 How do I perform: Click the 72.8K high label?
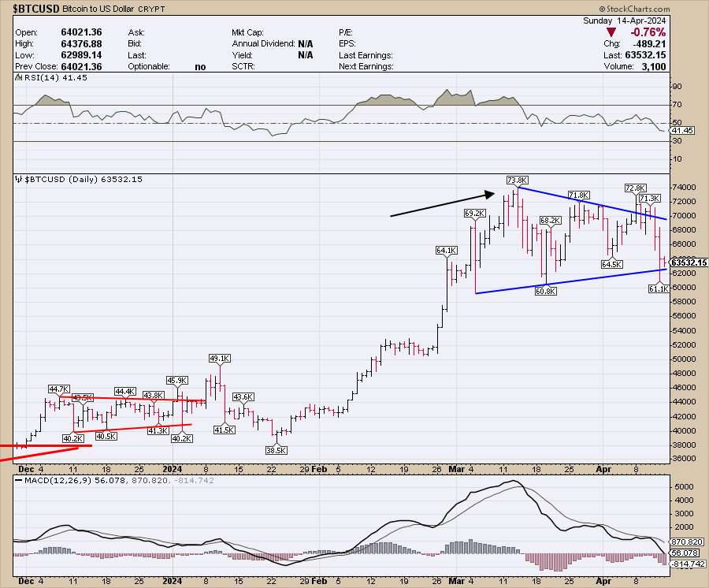[635, 188]
